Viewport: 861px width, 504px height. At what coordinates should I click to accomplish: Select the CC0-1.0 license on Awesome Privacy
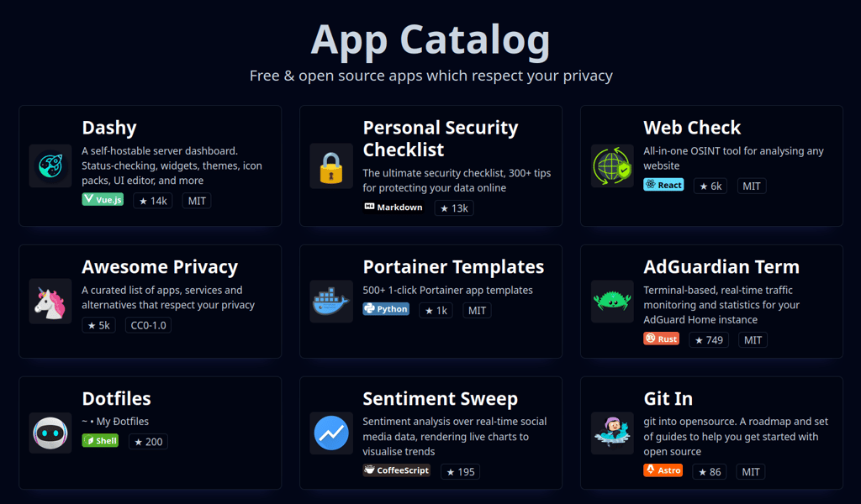click(148, 325)
